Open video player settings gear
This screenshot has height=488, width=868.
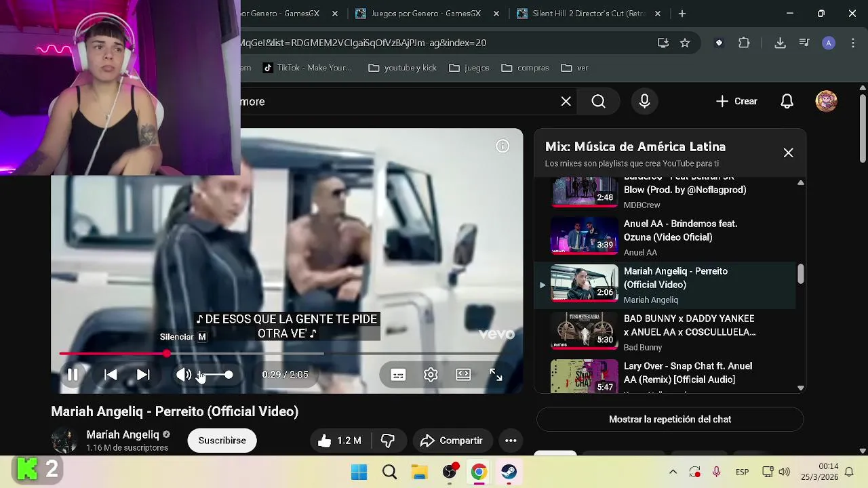(x=431, y=375)
